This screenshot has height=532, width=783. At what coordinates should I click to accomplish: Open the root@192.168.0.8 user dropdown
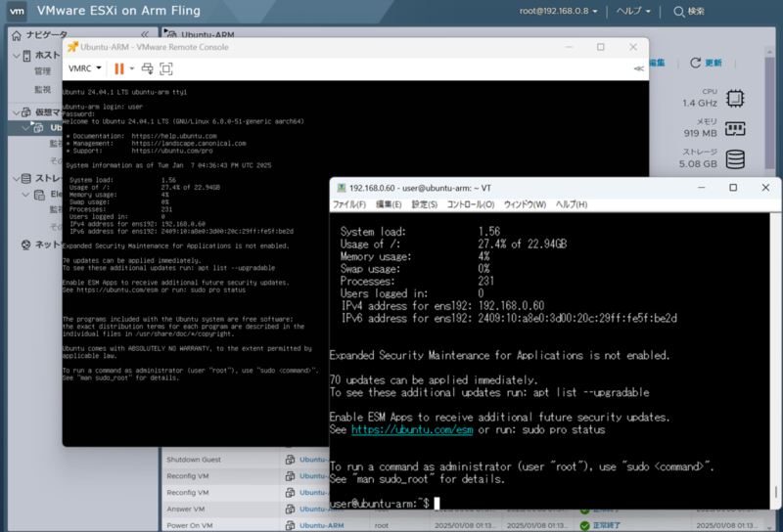tap(558, 11)
